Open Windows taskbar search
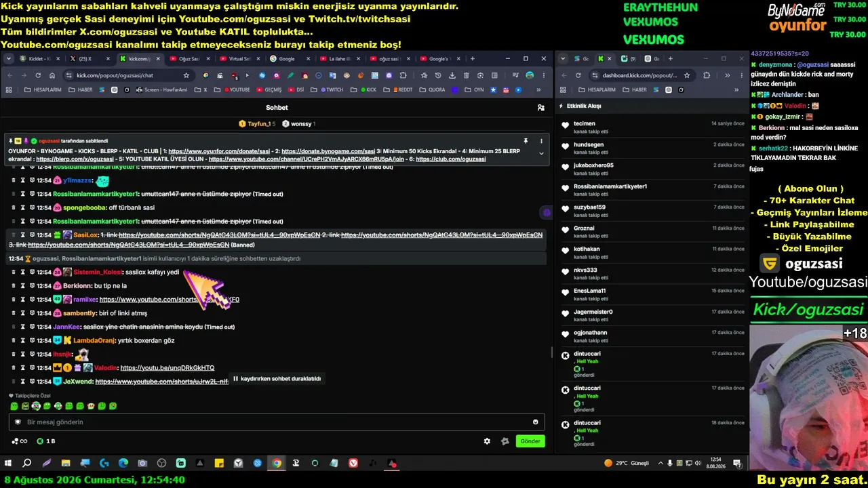 (27, 463)
